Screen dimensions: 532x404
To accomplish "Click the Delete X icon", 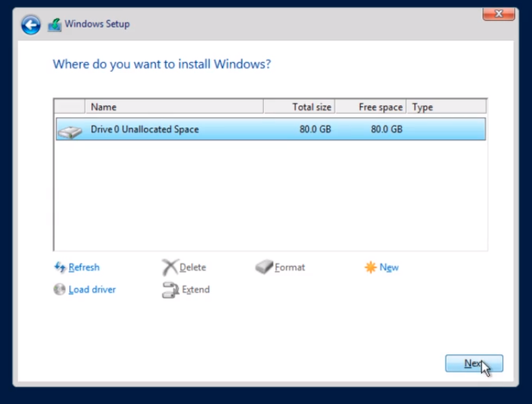I will pos(170,267).
